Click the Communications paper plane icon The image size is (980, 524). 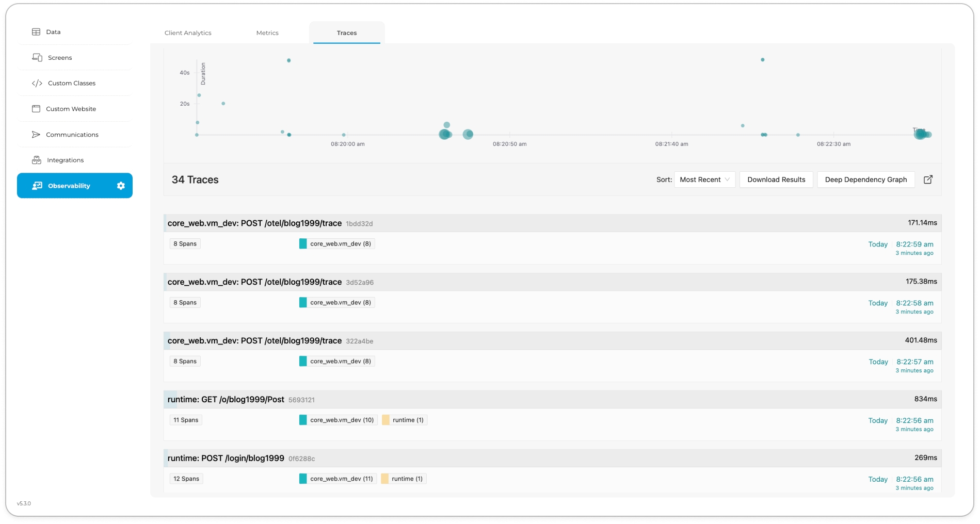click(x=36, y=135)
